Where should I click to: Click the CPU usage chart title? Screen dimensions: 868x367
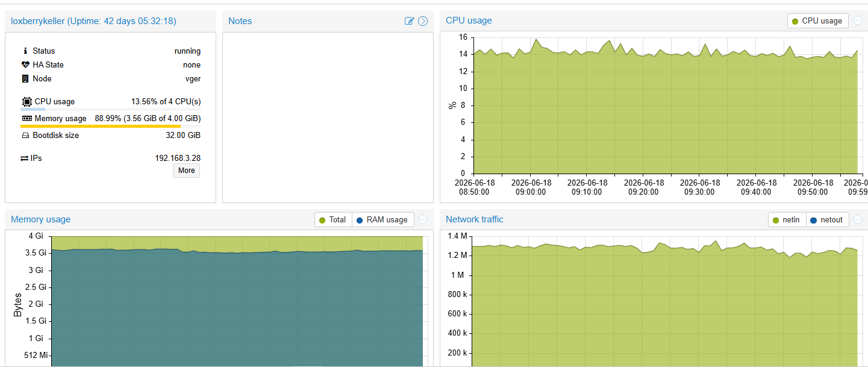469,20
